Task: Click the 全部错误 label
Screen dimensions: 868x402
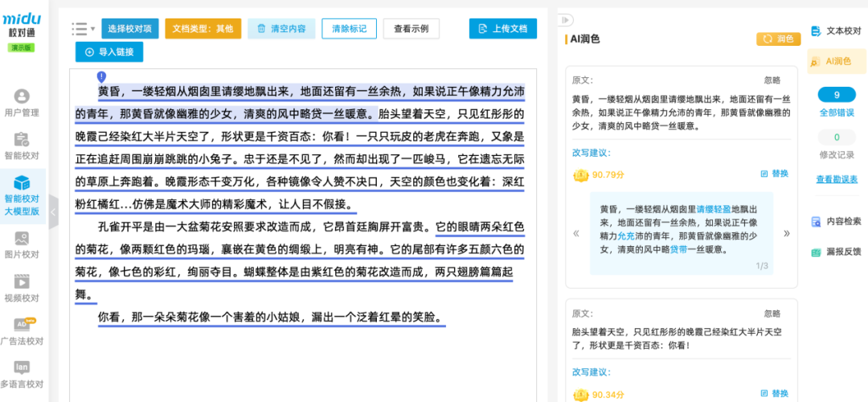Action: 837,113
